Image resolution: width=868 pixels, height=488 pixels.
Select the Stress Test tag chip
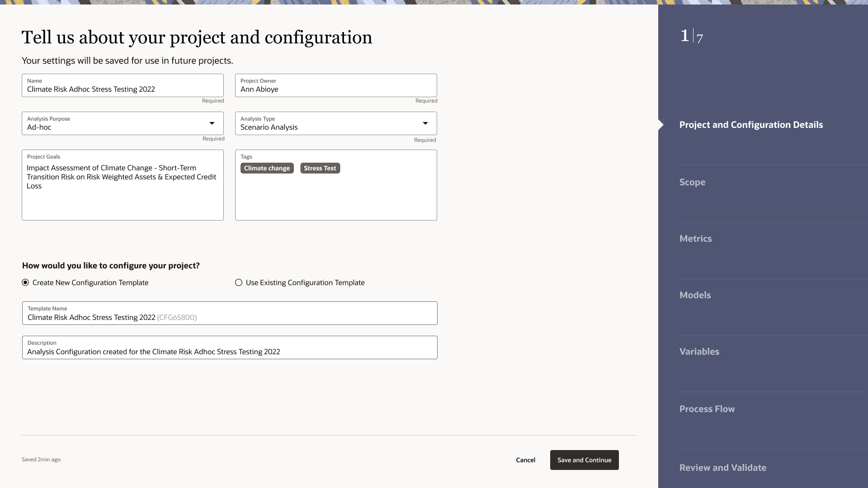point(320,168)
